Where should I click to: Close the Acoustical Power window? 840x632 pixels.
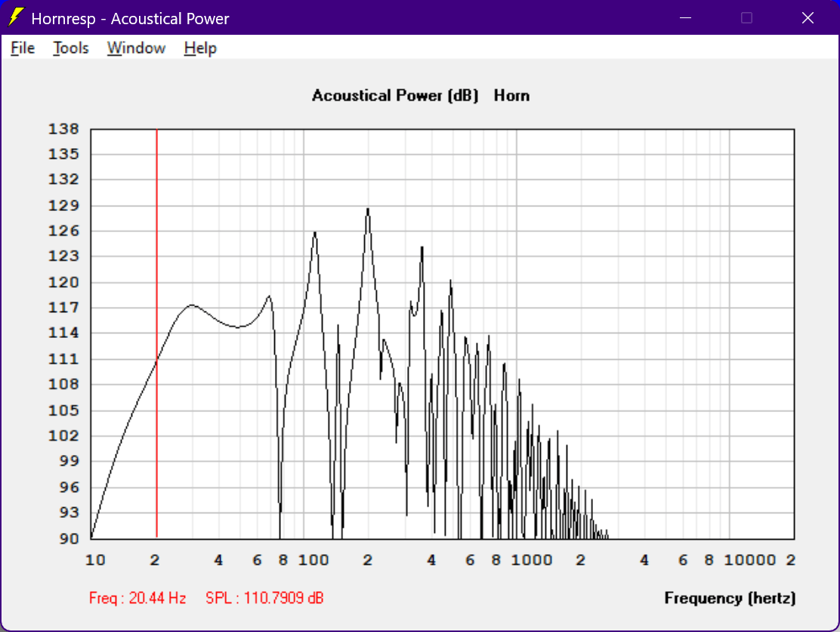click(x=808, y=18)
